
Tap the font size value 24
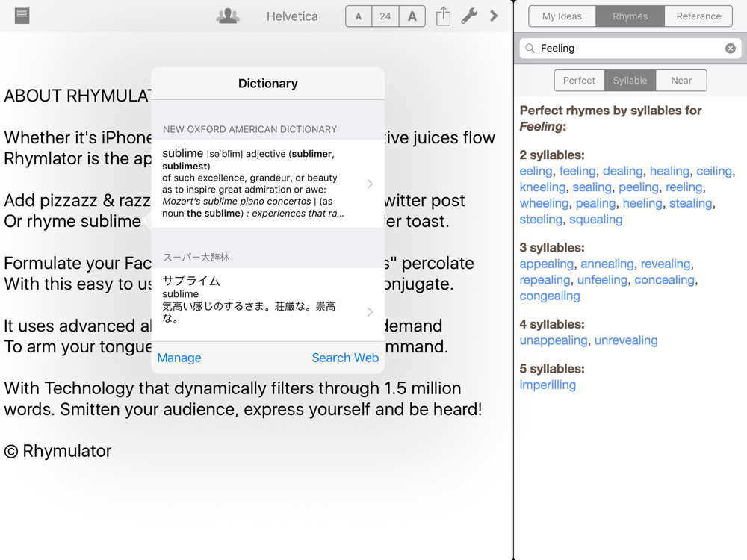(x=385, y=16)
